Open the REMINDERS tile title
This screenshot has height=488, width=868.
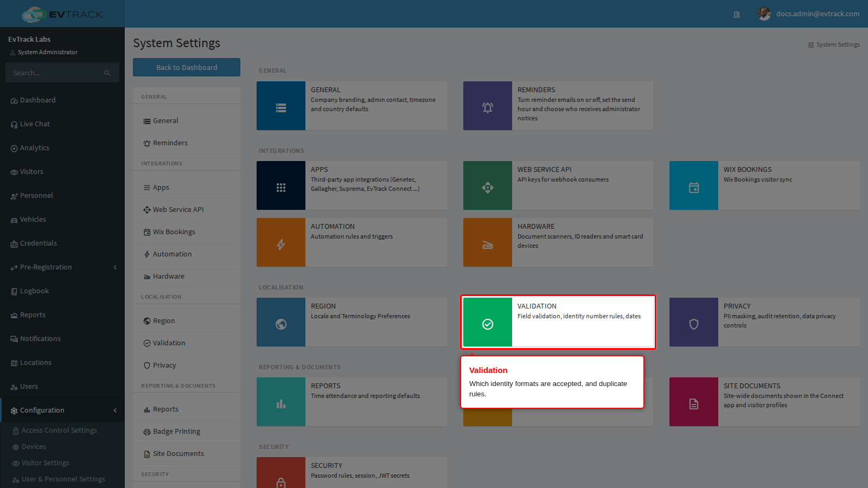point(537,90)
